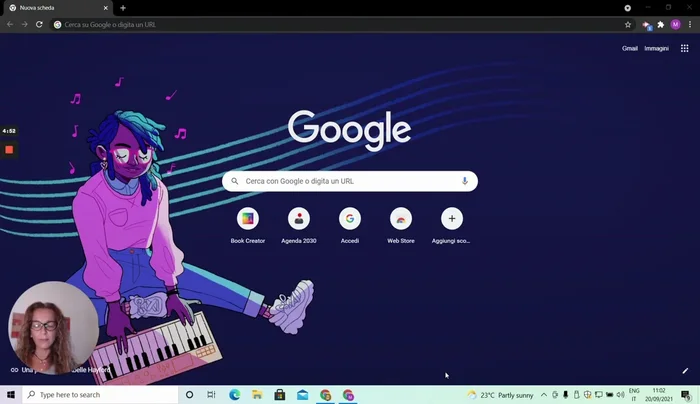Open the Gmail link
Viewport: 700px width, 404px height.
click(629, 48)
